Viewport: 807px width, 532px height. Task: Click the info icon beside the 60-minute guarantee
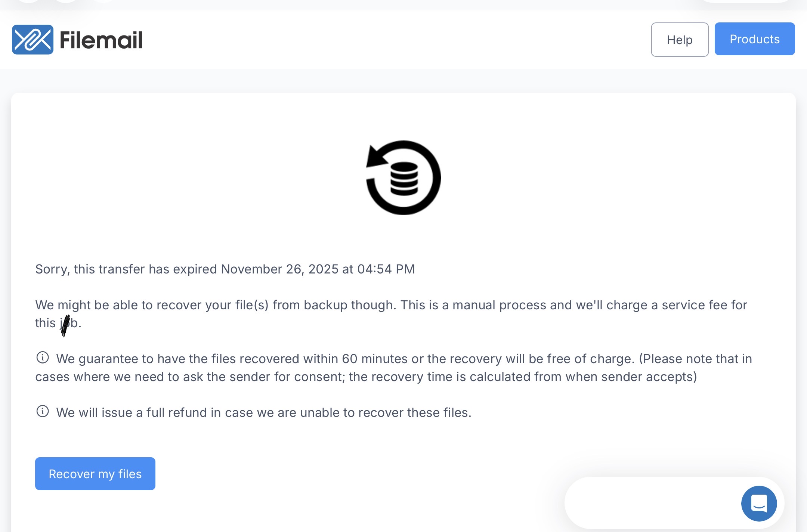(x=43, y=358)
